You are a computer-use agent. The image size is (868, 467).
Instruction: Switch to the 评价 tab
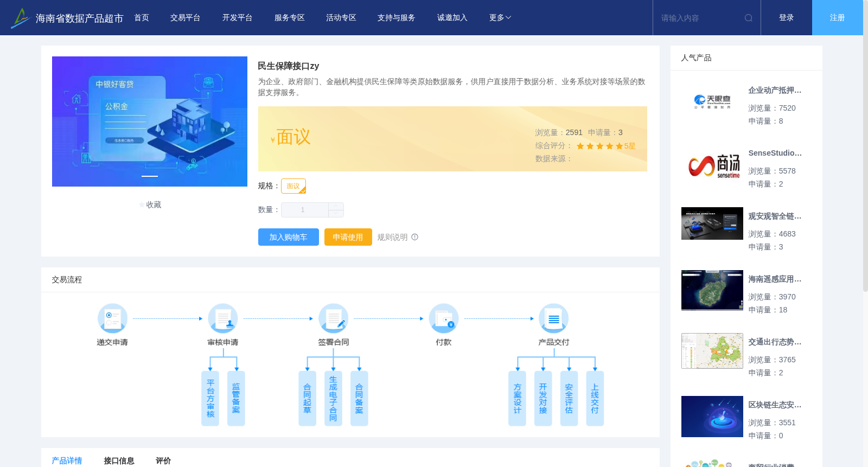click(x=163, y=460)
